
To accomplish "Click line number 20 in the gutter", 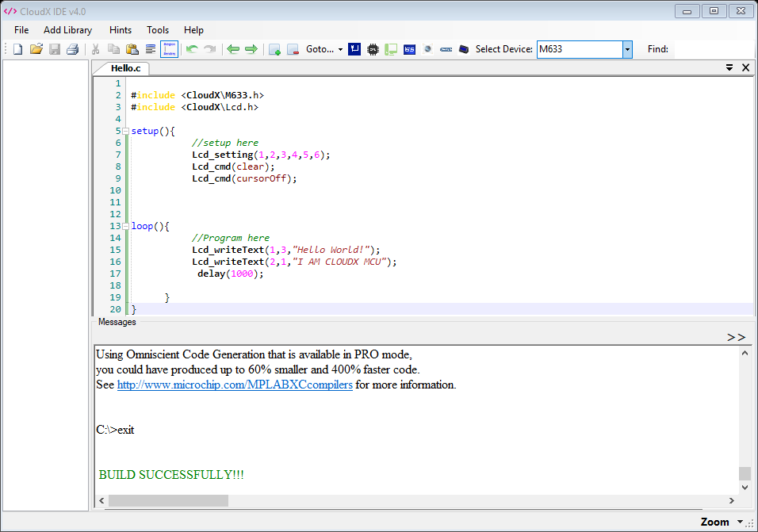I will (x=115, y=309).
